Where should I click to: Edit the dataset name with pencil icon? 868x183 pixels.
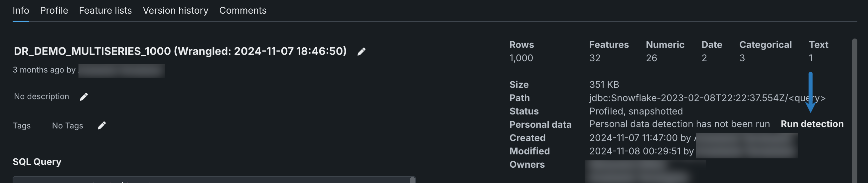click(361, 52)
